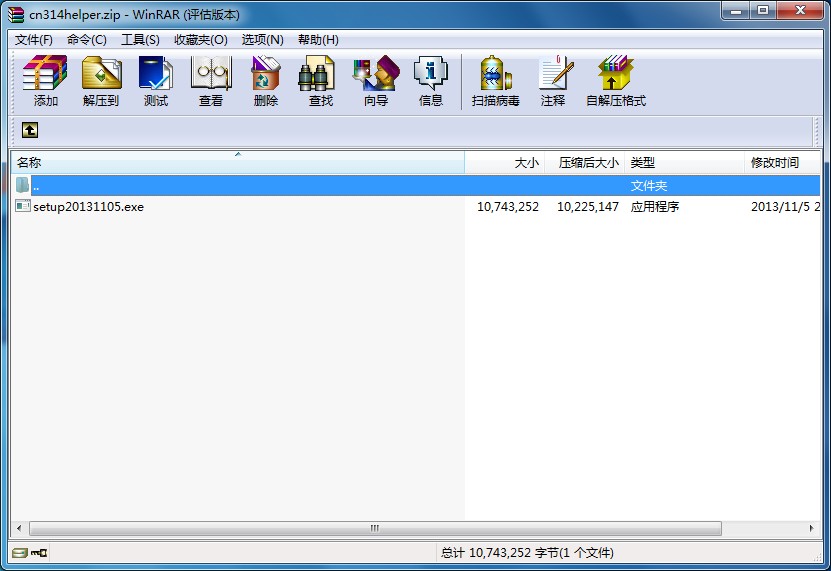Open the 工具(S) menu
This screenshot has width=831, height=571.
pyautogui.click(x=140, y=40)
